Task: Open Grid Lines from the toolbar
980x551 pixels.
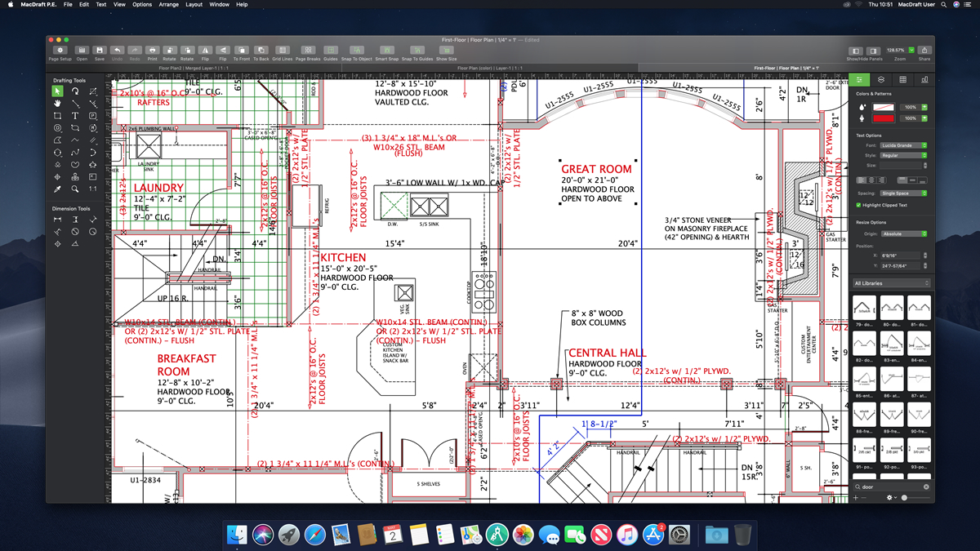Action: tap(283, 50)
